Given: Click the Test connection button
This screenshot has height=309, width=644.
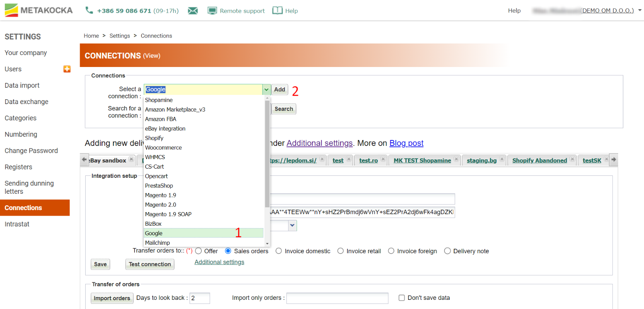Looking at the screenshot, I should tap(150, 264).
